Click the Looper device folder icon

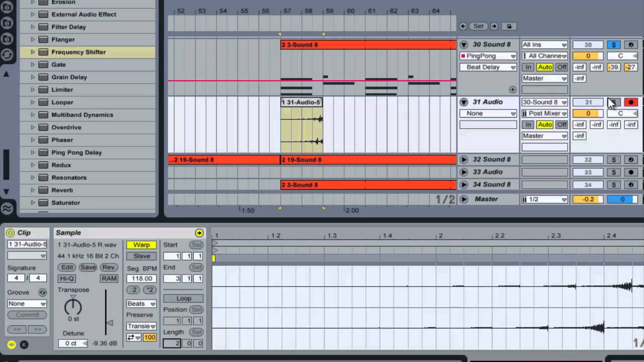pos(43,102)
